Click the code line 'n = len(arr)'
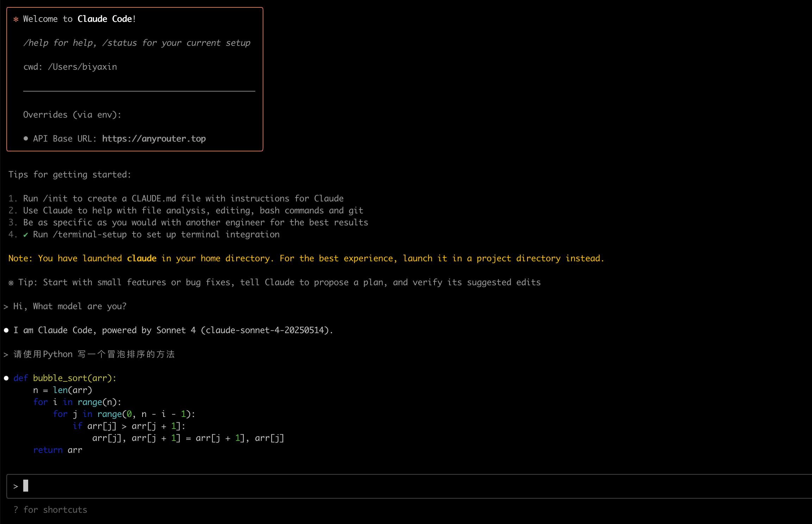The image size is (812, 524). [63, 390]
